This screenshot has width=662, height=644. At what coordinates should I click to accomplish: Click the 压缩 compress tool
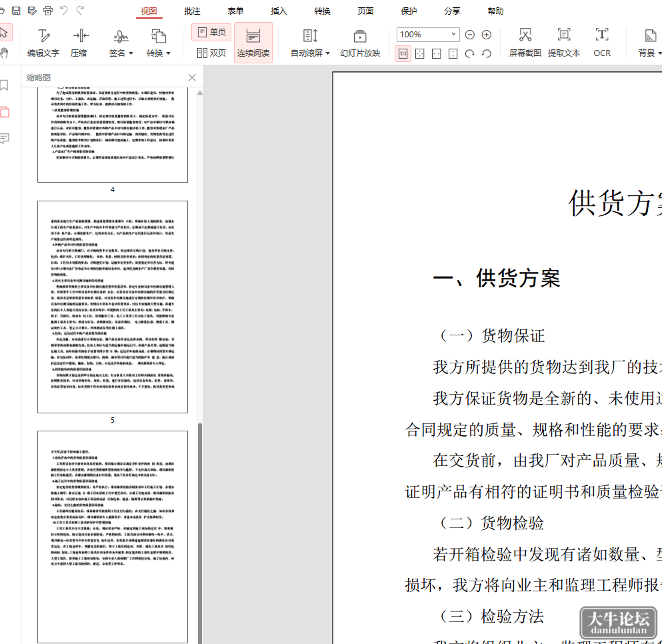pyautogui.click(x=79, y=43)
